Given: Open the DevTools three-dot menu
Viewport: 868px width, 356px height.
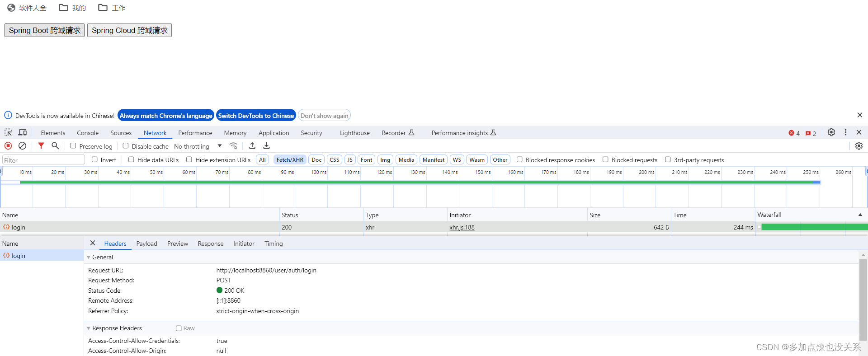Looking at the screenshot, I should (845, 132).
